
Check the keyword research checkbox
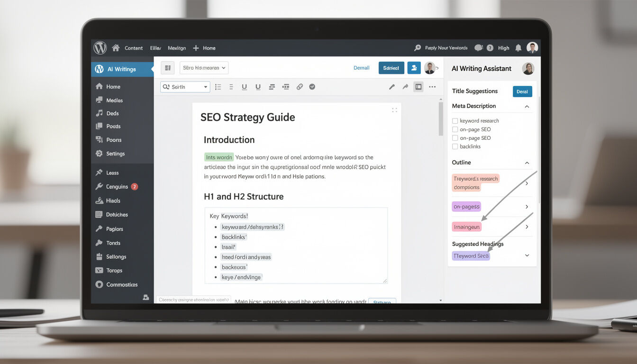click(x=455, y=121)
